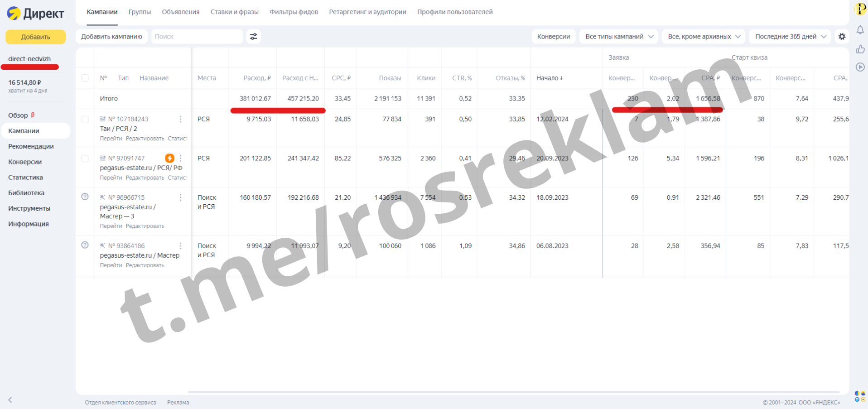Tick checkbox for campaign 97091747

(85, 159)
